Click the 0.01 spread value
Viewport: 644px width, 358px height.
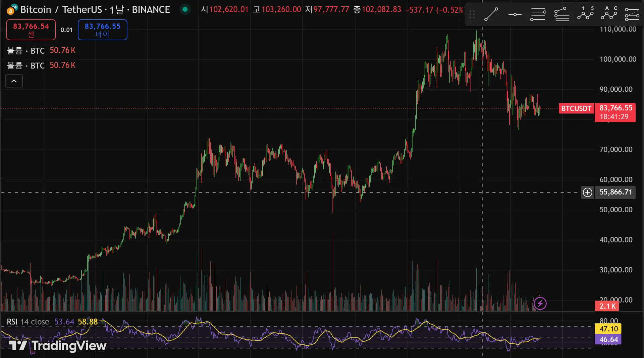pos(66,30)
